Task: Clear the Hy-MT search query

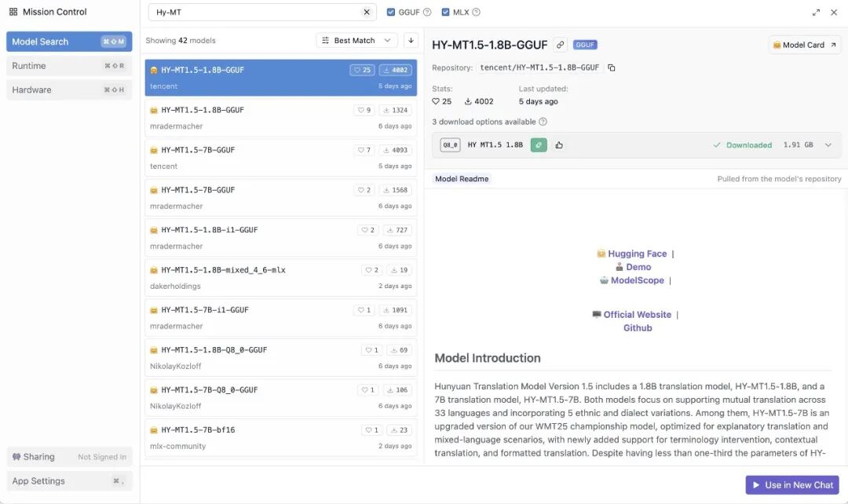Action: (x=366, y=13)
